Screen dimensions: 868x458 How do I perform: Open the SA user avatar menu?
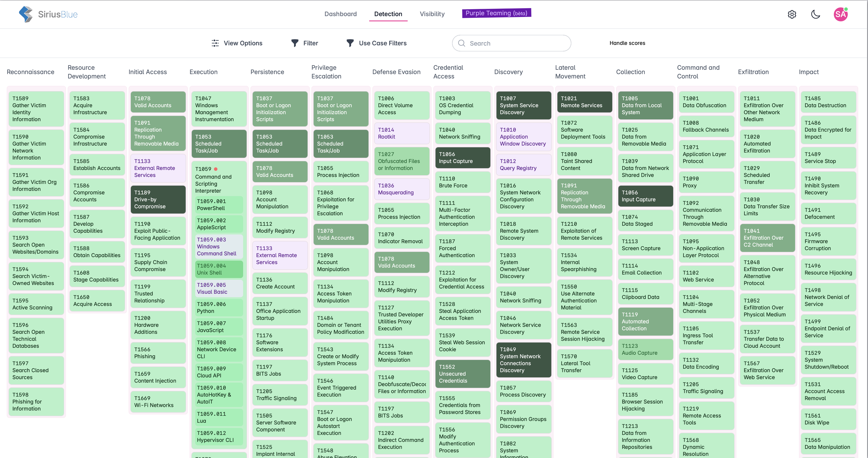click(x=840, y=14)
